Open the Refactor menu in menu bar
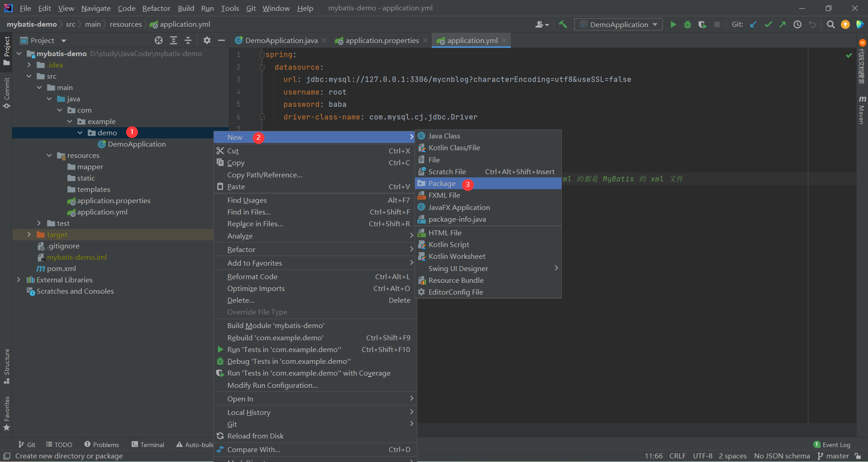868x462 pixels. point(156,8)
